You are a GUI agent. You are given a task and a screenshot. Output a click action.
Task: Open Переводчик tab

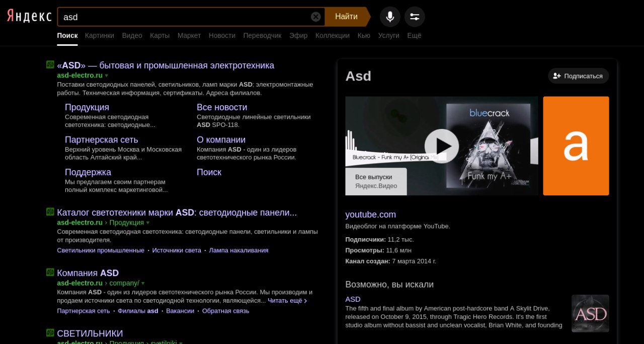coord(262,35)
